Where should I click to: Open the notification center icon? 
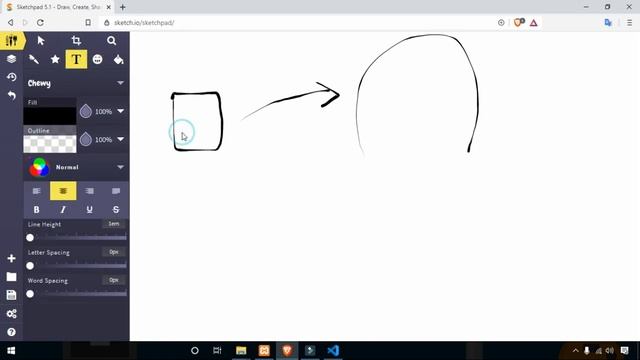[624, 351]
